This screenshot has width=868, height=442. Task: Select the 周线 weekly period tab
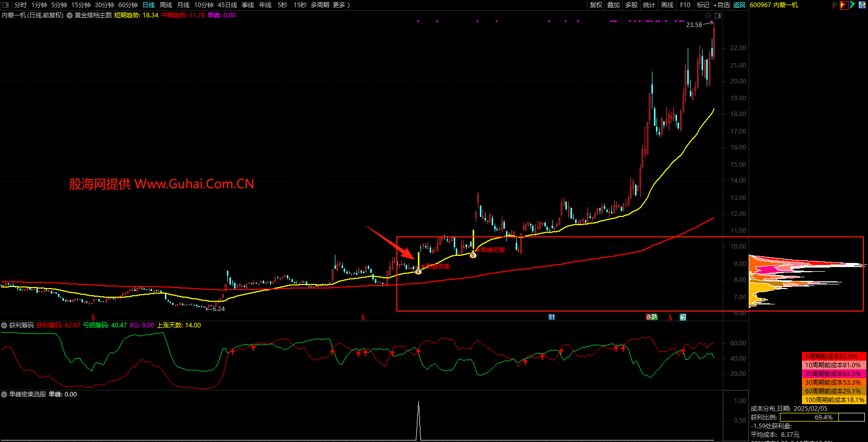coord(166,5)
